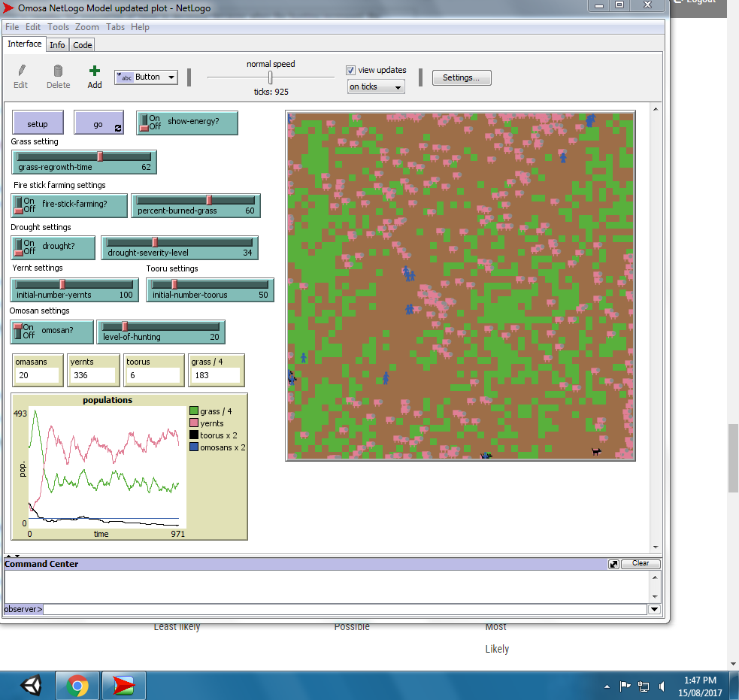Click the observer command input field
This screenshot has width=739, height=700.
346,610
